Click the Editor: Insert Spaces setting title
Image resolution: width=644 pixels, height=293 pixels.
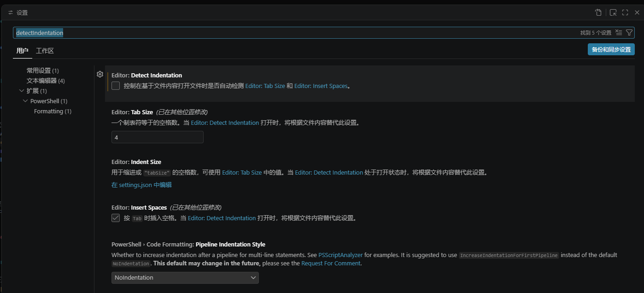pos(139,207)
